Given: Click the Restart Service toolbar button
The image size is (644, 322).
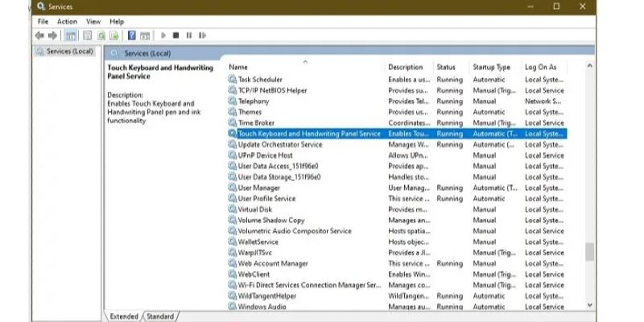Looking at the screenshot, I should tap(202, 35).
